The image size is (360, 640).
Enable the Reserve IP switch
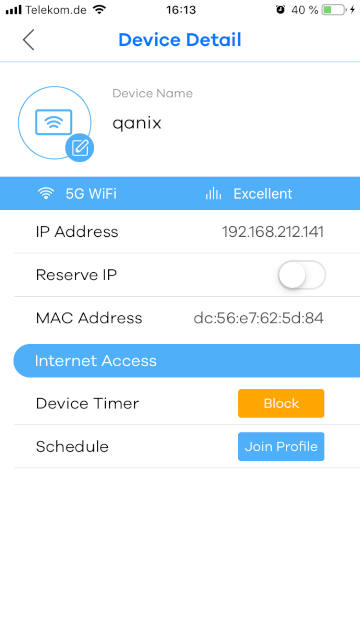(302, 275)
